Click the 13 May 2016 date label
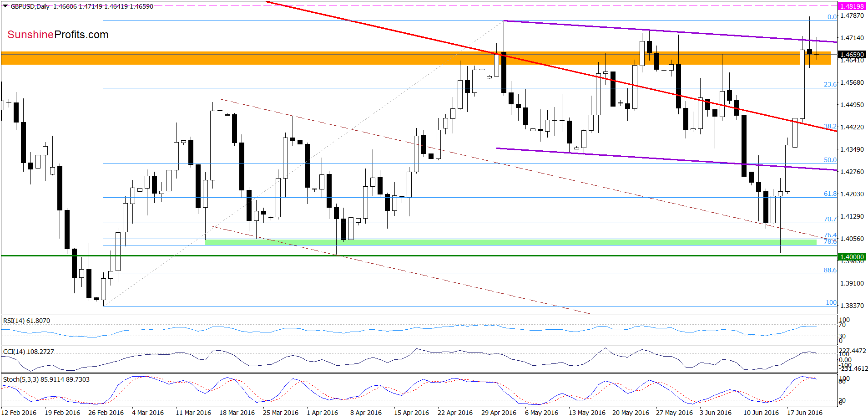 pos(587,413)
